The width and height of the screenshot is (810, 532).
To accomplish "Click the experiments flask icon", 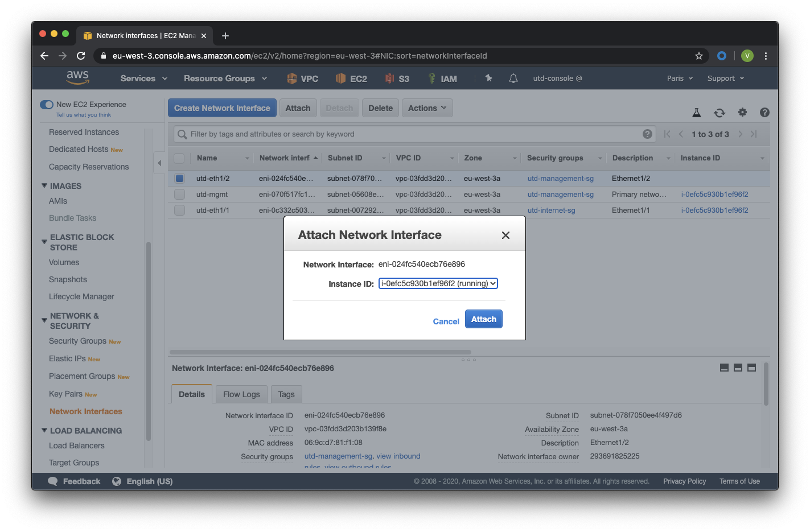I will [x=696, y=113].
